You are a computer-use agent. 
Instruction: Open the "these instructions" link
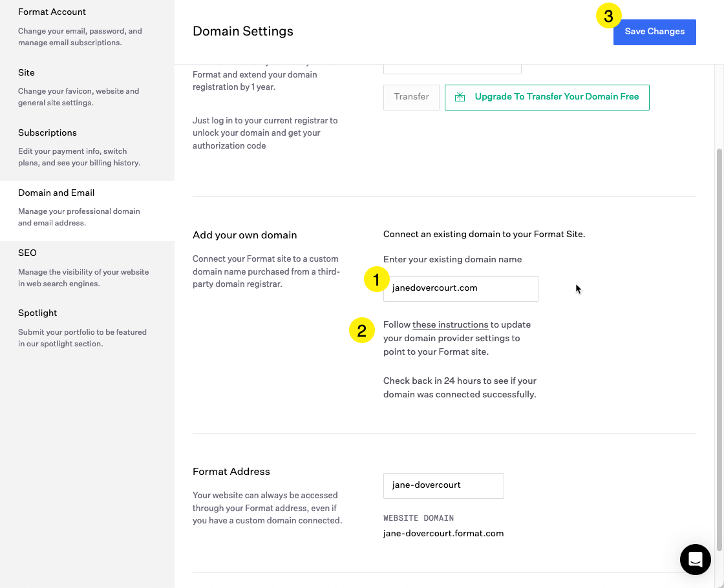(450, 325)
